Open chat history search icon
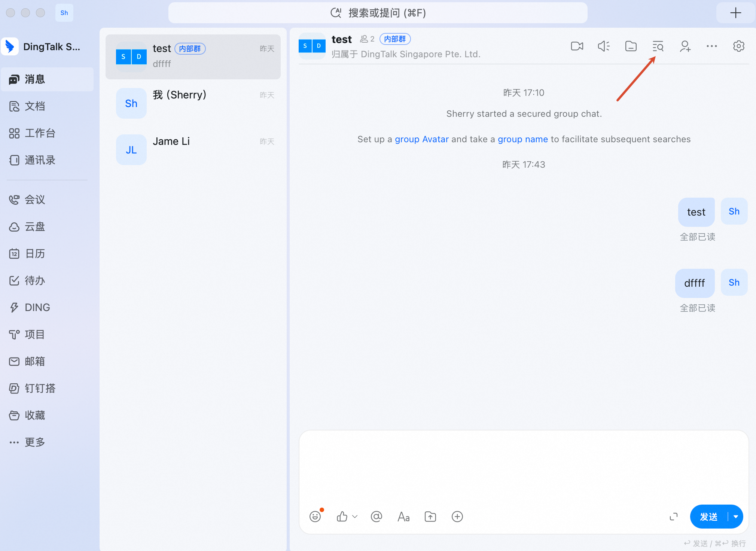The image size is (756, 551). (x=658, y=46)
